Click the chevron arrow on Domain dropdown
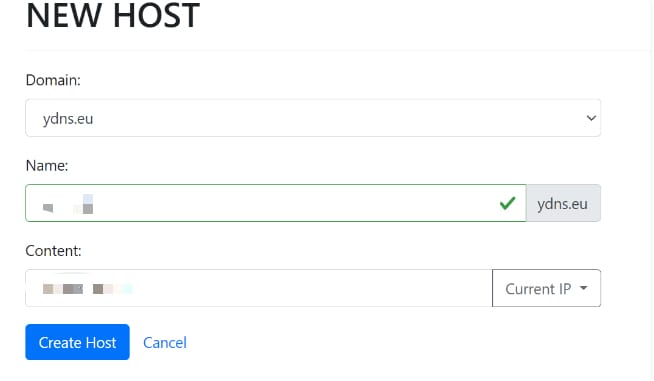This screenshot has width=654, height=381. tap(591, 118)
